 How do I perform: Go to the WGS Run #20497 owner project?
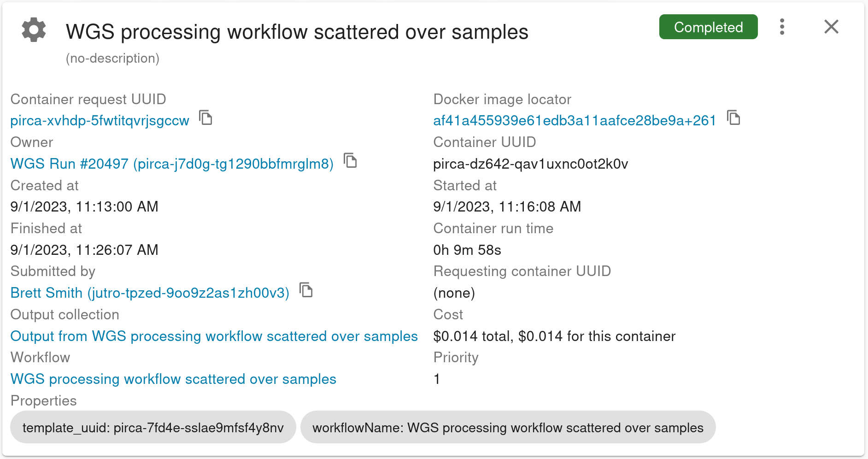coord(172,164)
